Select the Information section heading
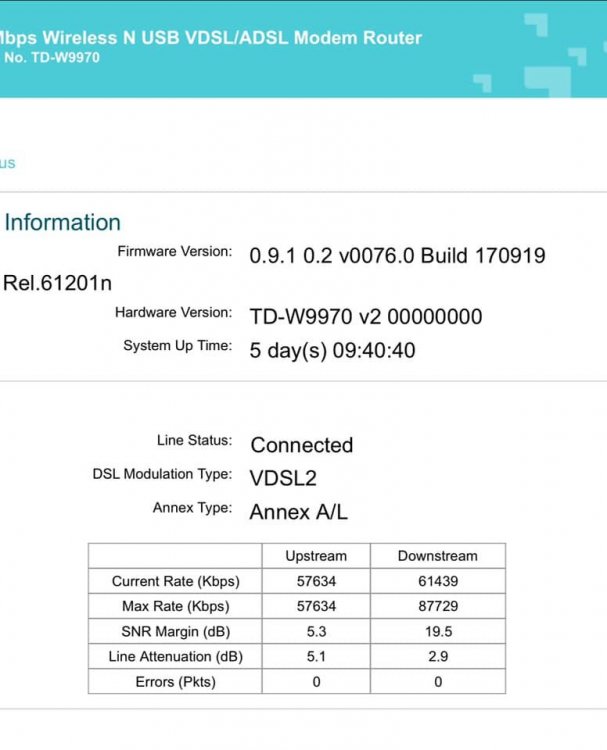This screenshot has width=607, height=750. (62, 222)
